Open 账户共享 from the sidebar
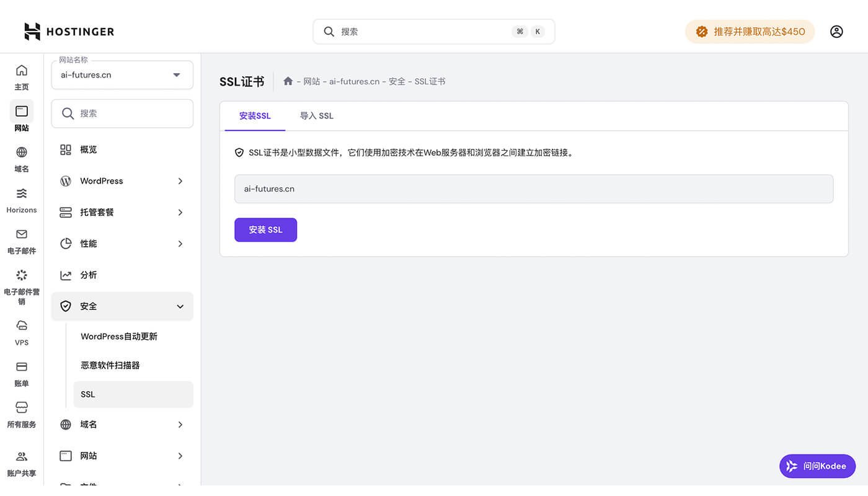The width and height of the screenshot is (868, 496). (x=21, y=460)
